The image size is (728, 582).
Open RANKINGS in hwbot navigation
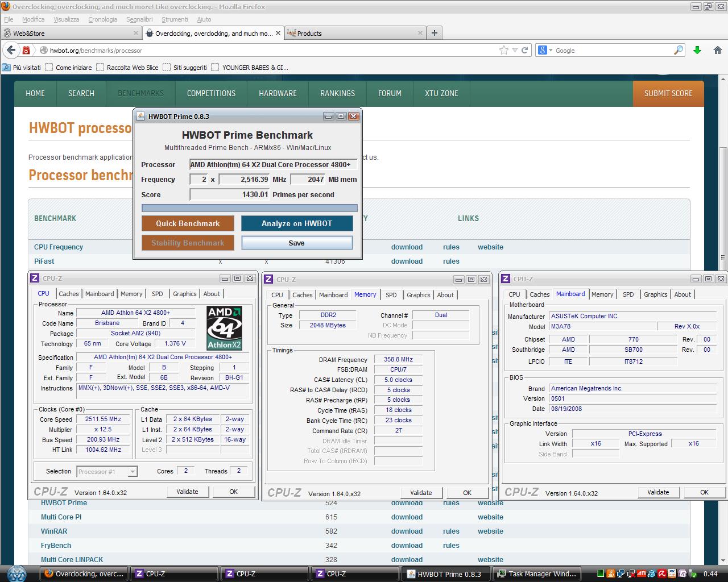[x=337, y=93]
